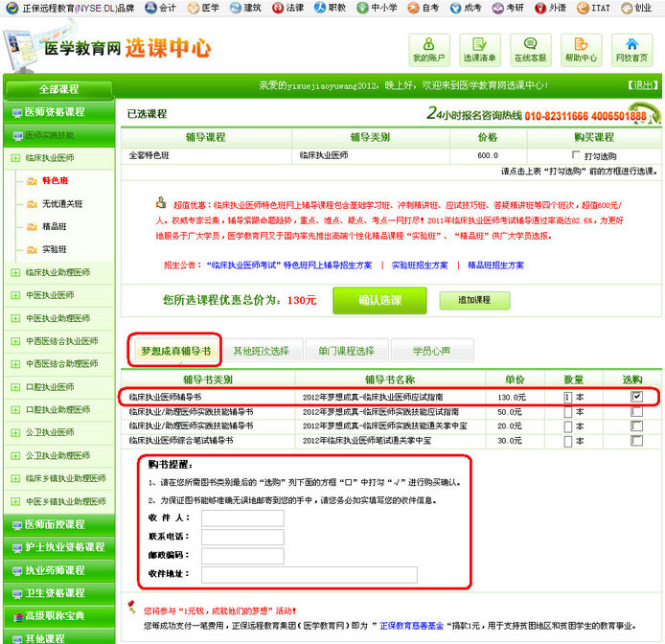Open the 帮助中心 help center icon

(x=580, y=50)
